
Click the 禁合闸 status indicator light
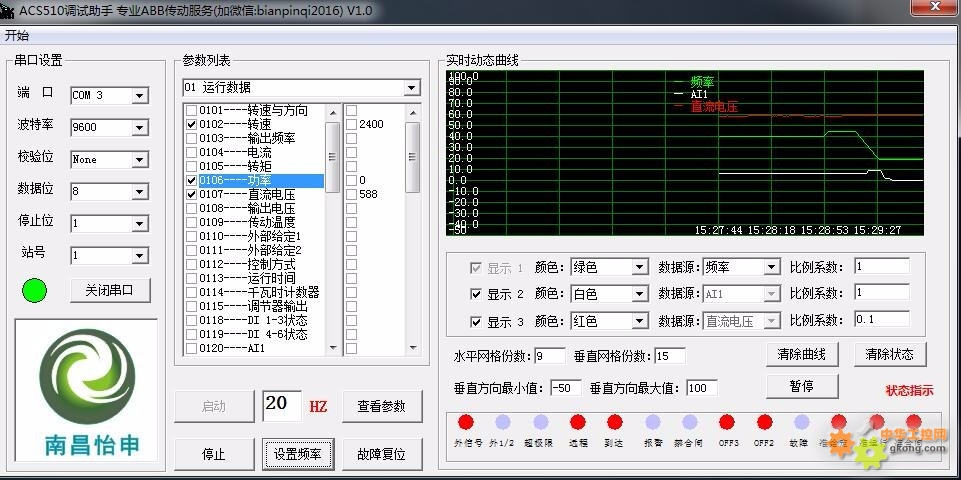(x=689, y=422)
